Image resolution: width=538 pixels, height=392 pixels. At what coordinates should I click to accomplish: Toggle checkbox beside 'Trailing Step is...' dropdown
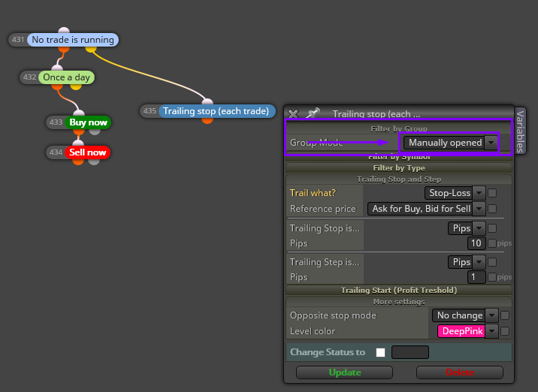492,262
